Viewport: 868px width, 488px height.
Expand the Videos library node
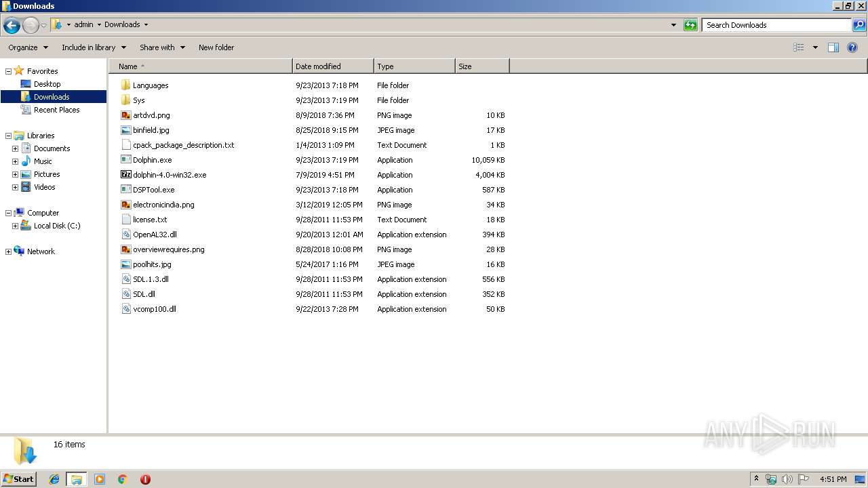click(15, 187)
